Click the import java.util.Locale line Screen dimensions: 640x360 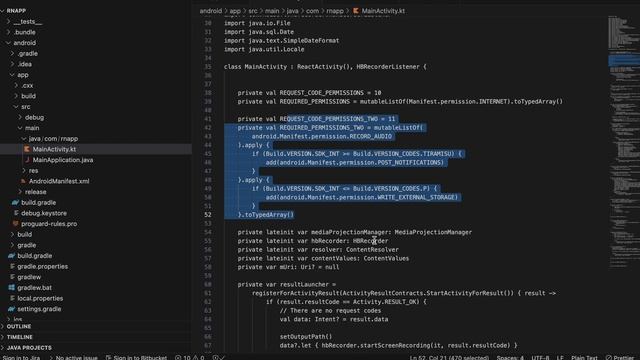(x=264, y=49)
